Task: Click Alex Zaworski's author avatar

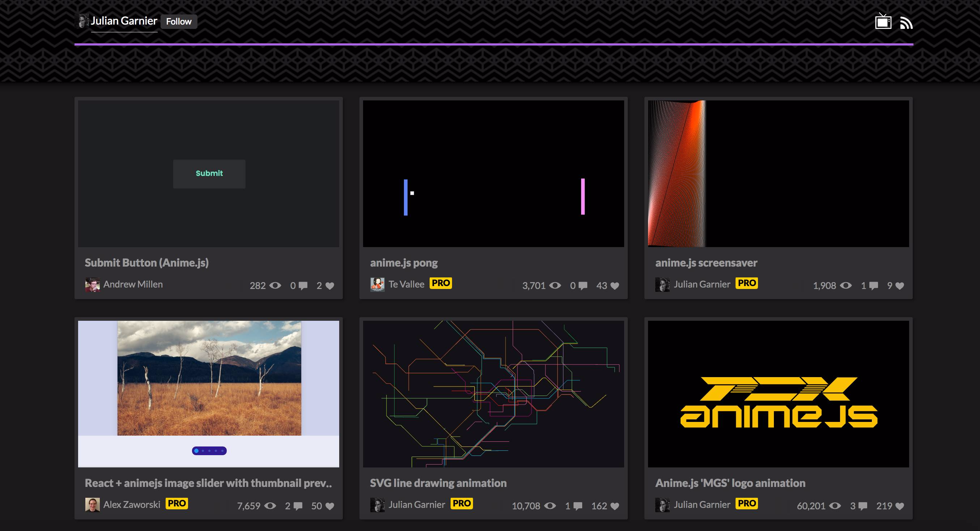Action: (93, 505)
